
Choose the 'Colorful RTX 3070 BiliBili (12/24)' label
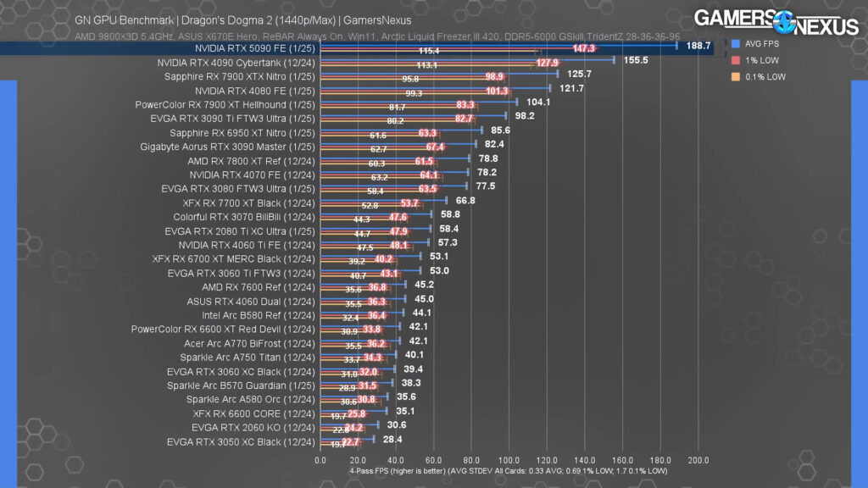point(244,218)
